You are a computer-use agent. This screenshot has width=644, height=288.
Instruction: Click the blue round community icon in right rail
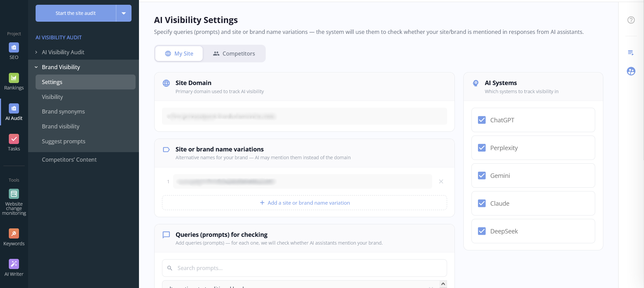(631, 71)
